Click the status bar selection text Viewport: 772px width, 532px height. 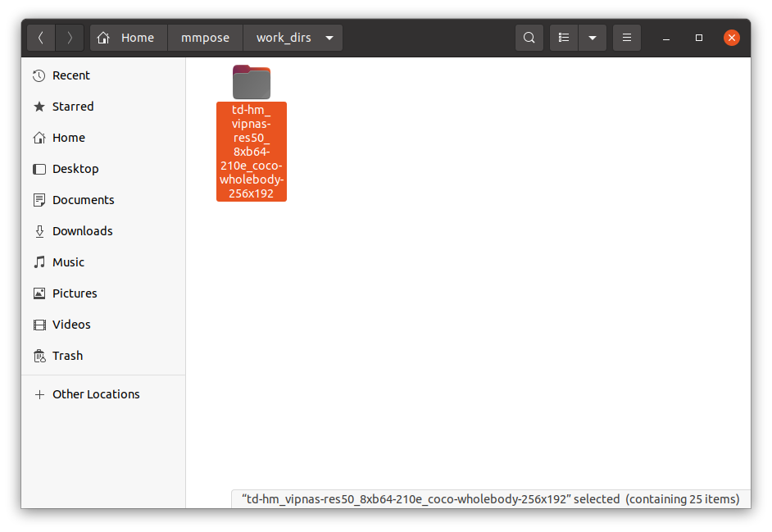point(491,499)
